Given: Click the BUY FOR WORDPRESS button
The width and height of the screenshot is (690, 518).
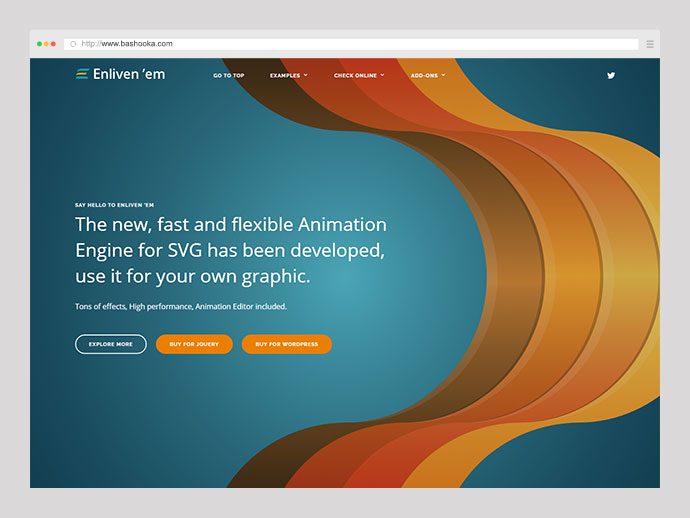Looking at the screenshot, I should click(286, 344).
